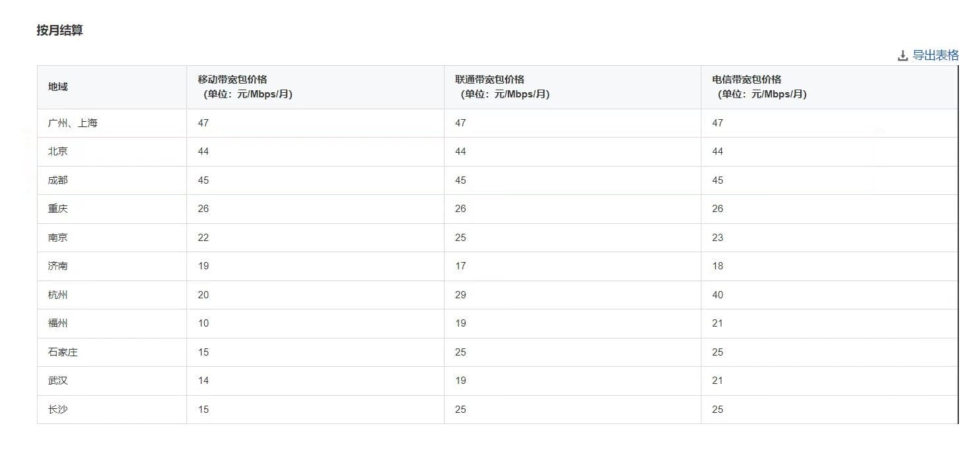Select 南京 电信 price value 23
The image size is (980, 455).
[717, 238]
